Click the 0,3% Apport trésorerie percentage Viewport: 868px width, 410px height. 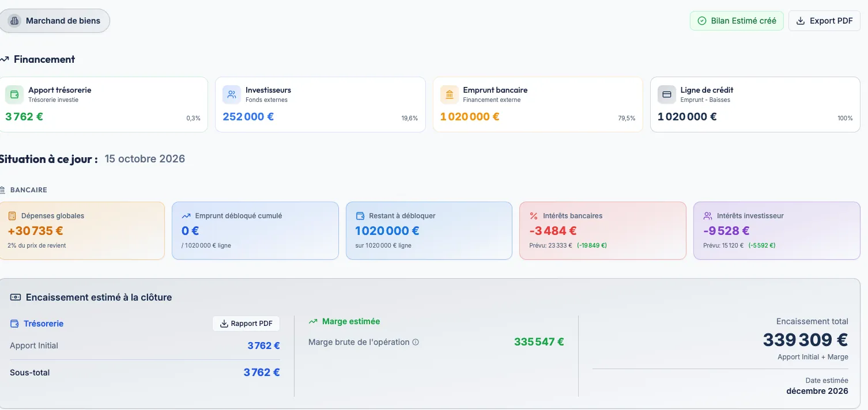coord(193,118)
